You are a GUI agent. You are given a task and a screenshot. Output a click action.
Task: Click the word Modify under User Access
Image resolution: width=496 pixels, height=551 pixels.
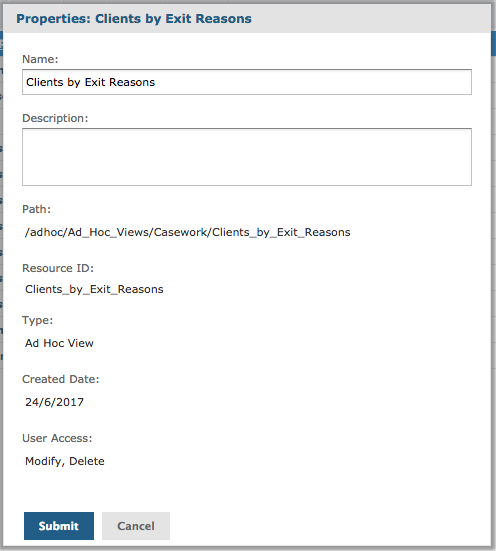point(44,461)
